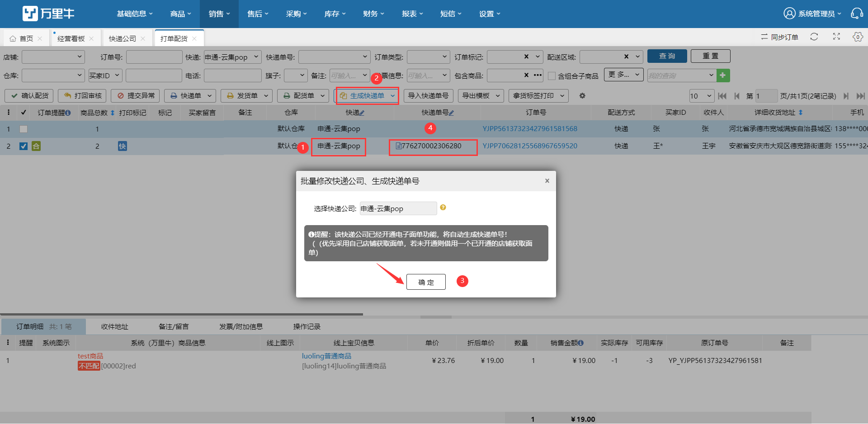Screen dimensions: 868x424
Task: Open the 买家ID type dropdown
Action: click(105, 75)
